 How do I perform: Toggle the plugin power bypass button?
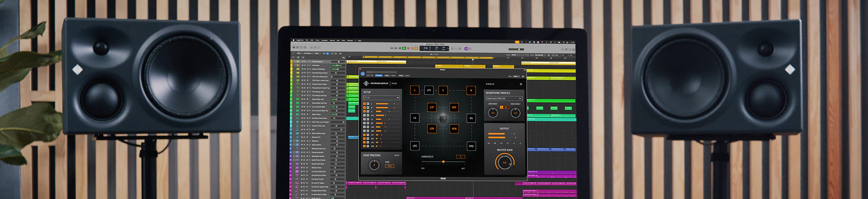click(x=363, y=73)
